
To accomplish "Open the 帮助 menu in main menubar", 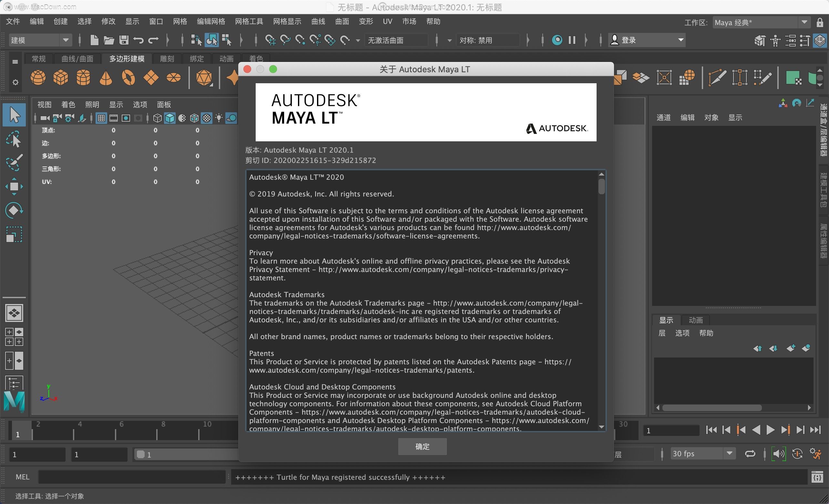I will (x=433, y=22).
